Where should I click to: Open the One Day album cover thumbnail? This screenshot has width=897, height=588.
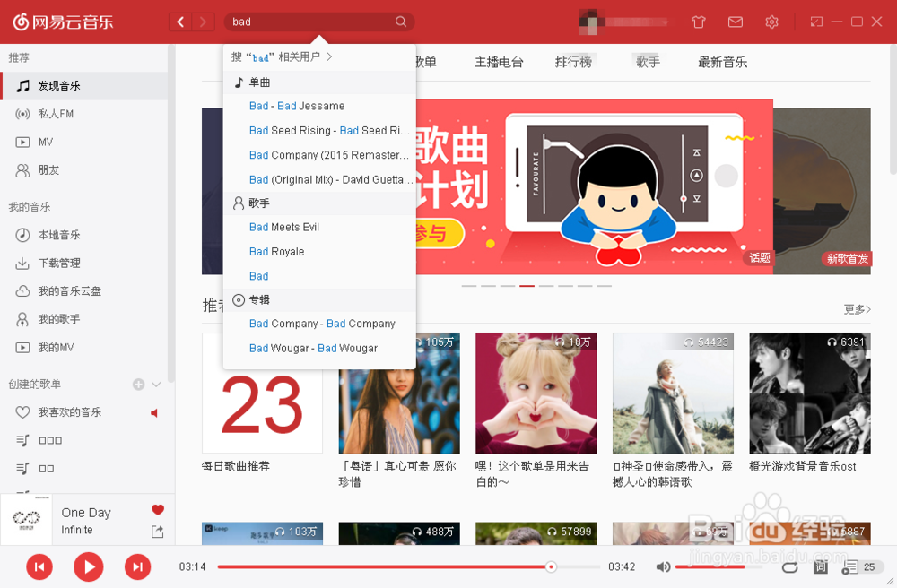click(26, 519)
